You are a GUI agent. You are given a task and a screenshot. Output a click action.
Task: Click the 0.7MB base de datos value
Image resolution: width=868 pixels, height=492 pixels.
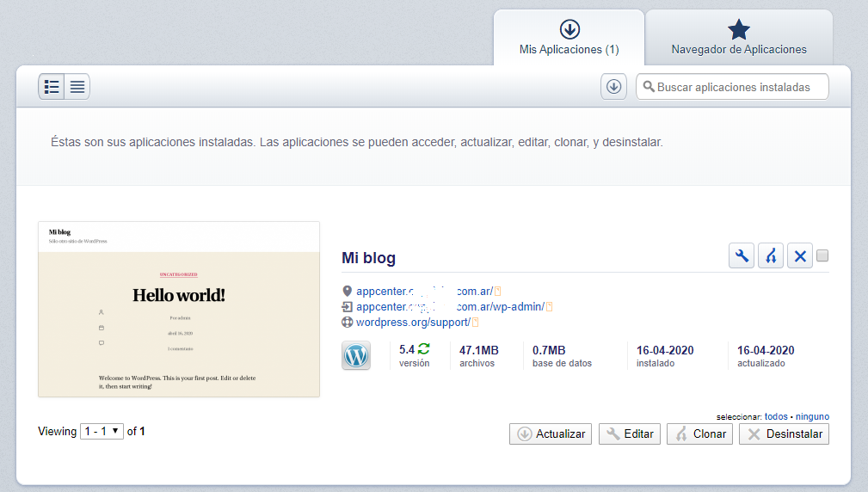[549, 350]
